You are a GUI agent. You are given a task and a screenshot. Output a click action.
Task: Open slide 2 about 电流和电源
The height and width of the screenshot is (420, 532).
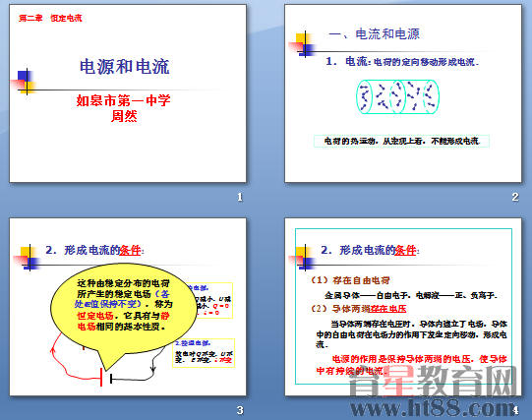[x=403, y=93]
